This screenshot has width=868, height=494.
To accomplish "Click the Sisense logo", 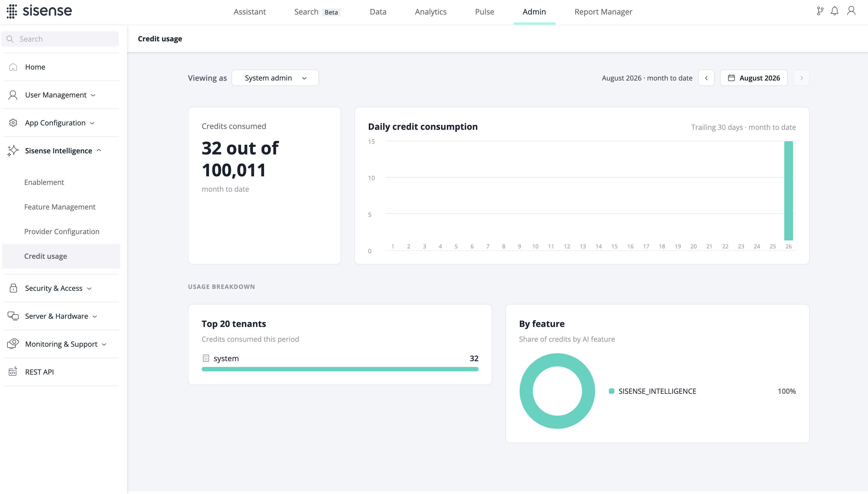I will (x=39, y=11).
